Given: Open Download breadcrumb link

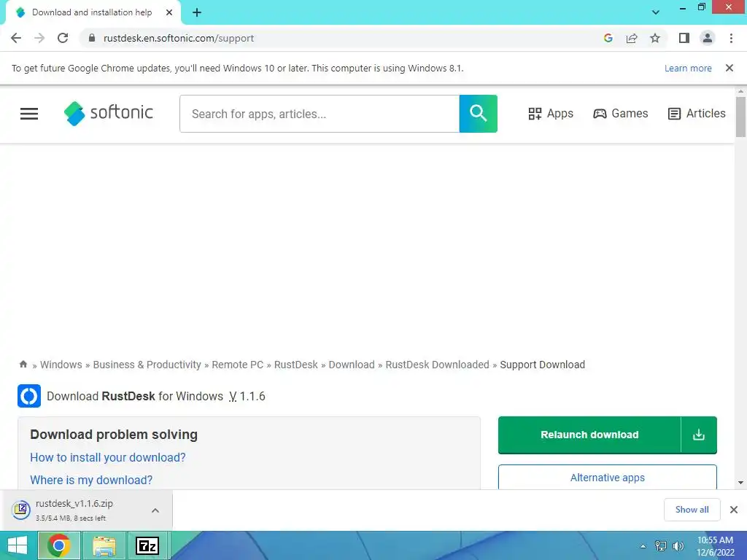Looking at the screenshot, I should point(352,365).
